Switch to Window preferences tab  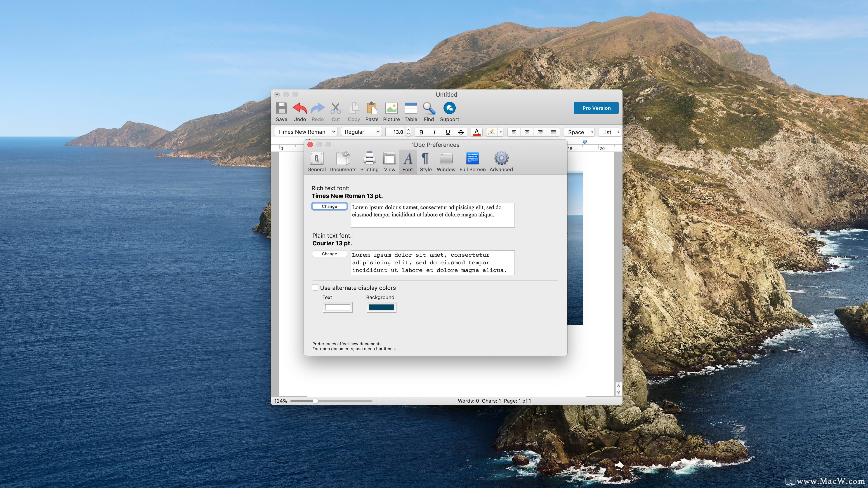[446, 162]
